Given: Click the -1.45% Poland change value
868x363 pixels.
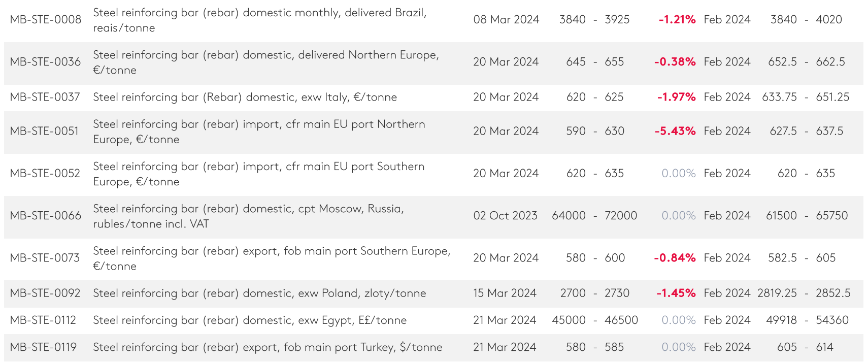Looking at the screenshot, I should tap(676, 293).
